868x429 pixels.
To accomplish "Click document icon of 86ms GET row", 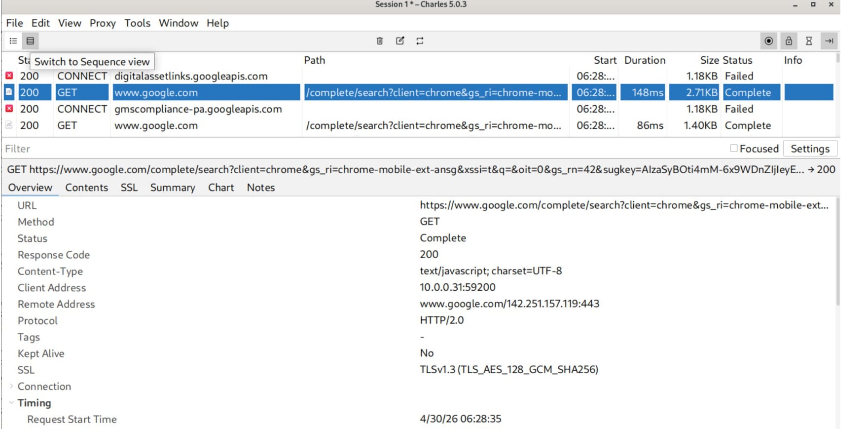I will click(9, 125).
